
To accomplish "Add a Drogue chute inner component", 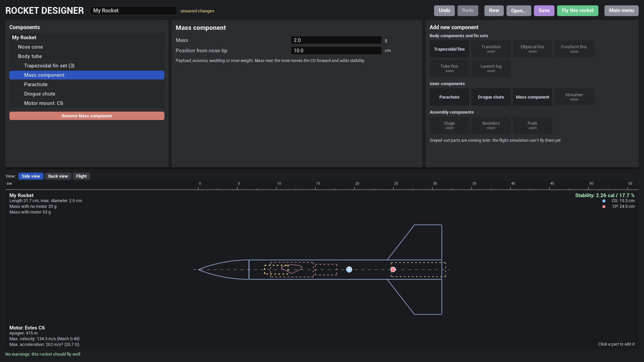I will pyautogui.click(x=491, y=97).
